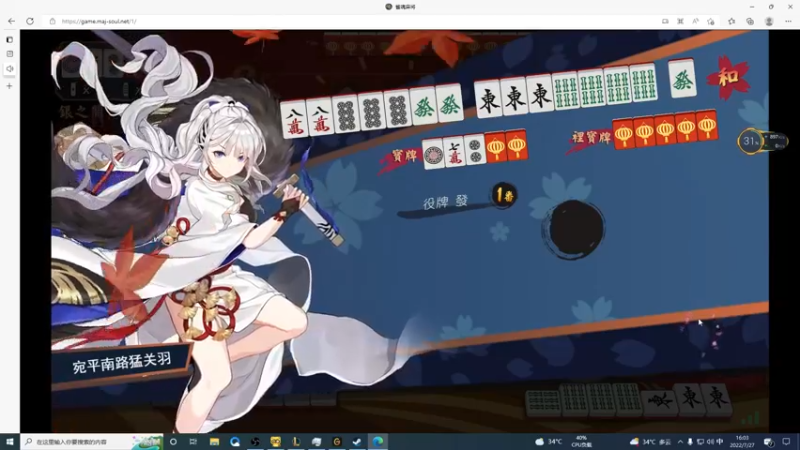Image resolution: width=800 pixels, height=450 pixels.
Task: Click the round 31 timer badge
Action: (750, 141)
